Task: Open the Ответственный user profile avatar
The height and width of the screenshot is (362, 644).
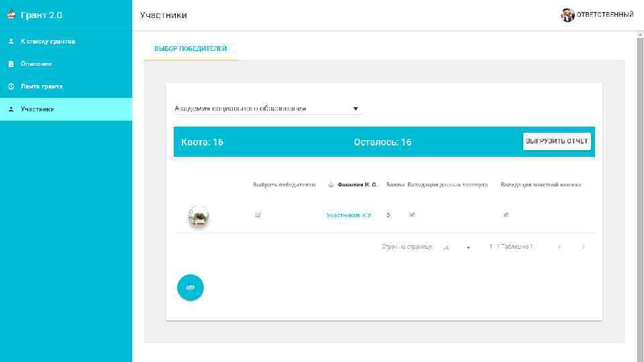Action: 568,15
